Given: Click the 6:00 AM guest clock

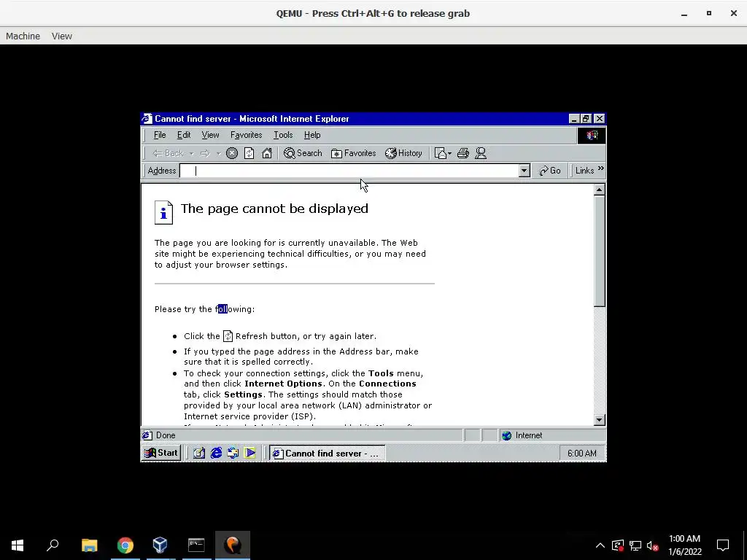Looking at the screenshot, I should [x=581, y=454].
